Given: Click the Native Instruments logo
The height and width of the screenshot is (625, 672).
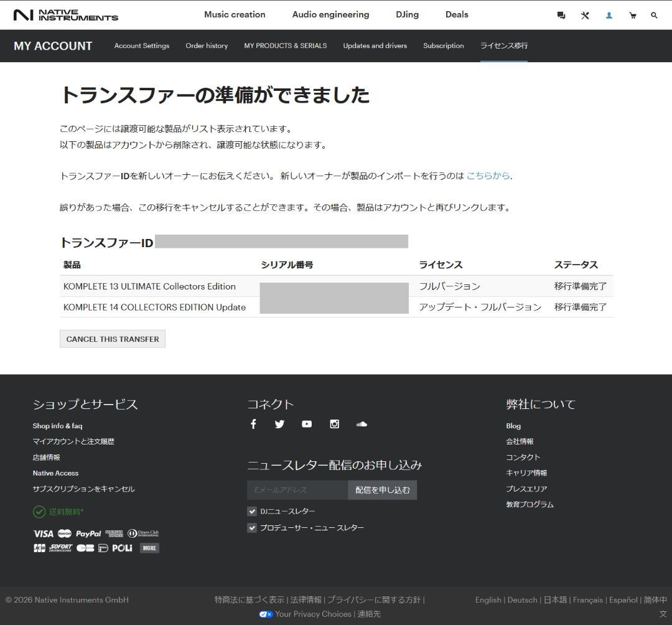Looking at the screenshot, I should point(66,14).
